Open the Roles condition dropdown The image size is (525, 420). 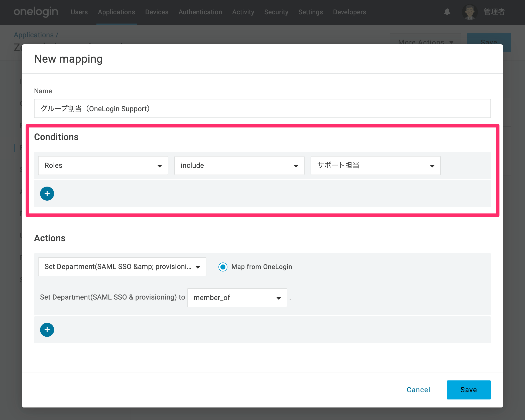point(103,166)
